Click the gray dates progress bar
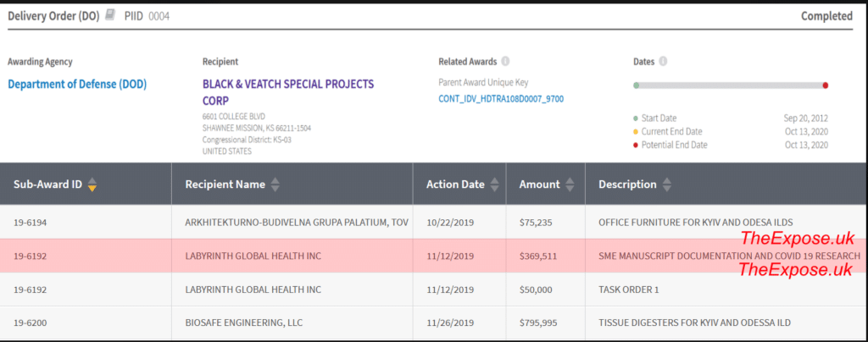868x342 pixels. pos(731,85)
